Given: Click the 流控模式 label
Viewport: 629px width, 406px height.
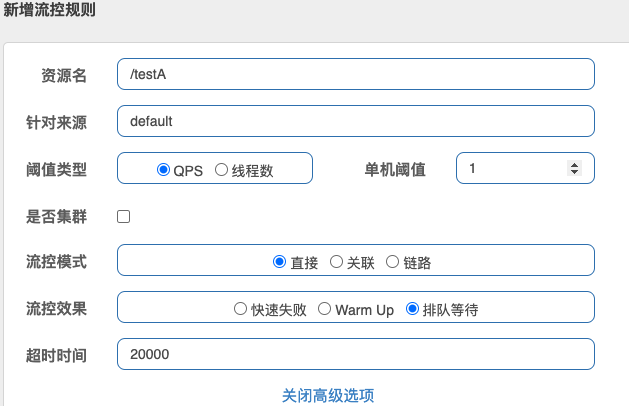Looking at the screenshot, I should [x=57, y=262].
